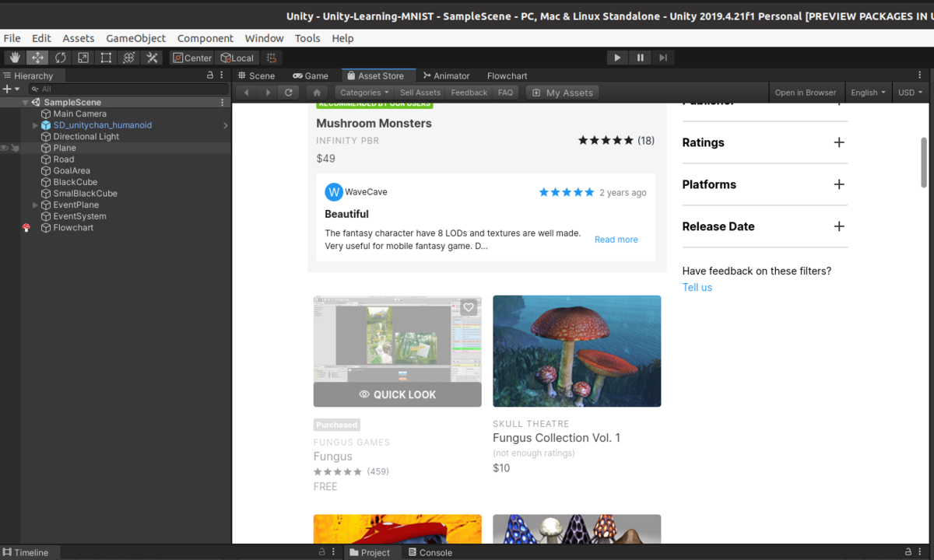Click Read more on WaveCave review
The height and width of the screenshot is (560, 934).
pyautogui.click(x=616, y=240)
